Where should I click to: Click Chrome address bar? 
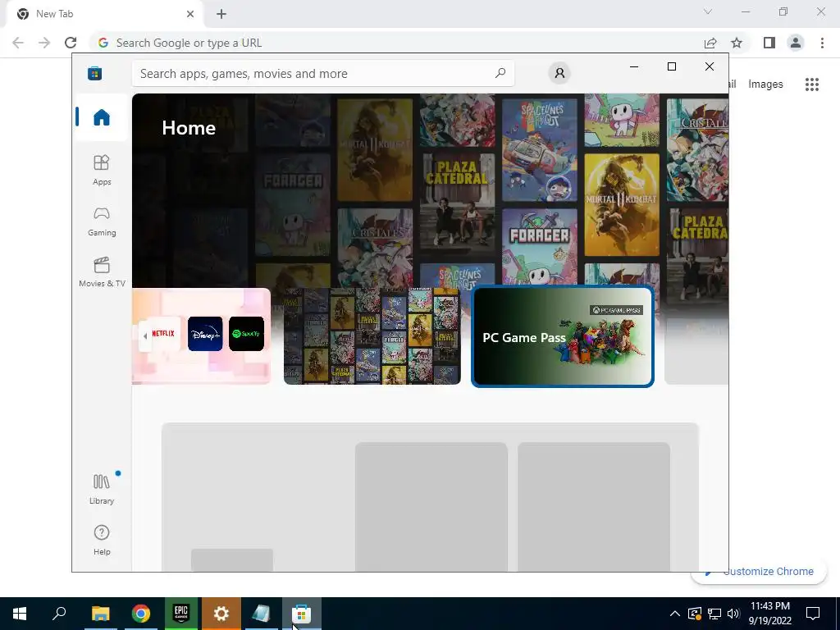(x=396, y=43)
